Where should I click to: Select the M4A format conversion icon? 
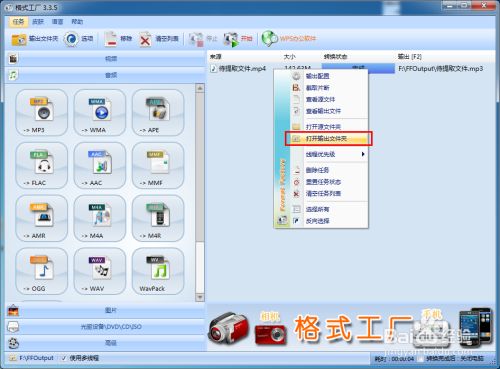[x=100, y=218]
